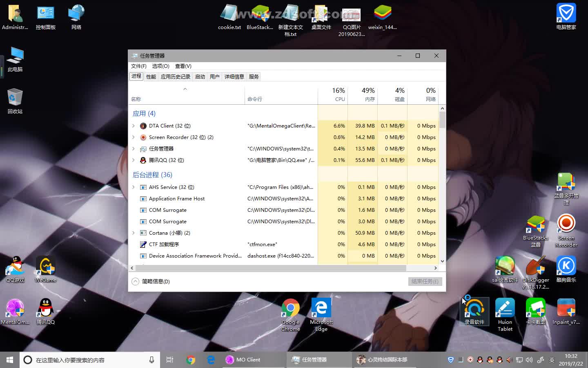The image size is (588, 368).
Task: Open the 查看(V) menu
Action: (x=183, y=66)
